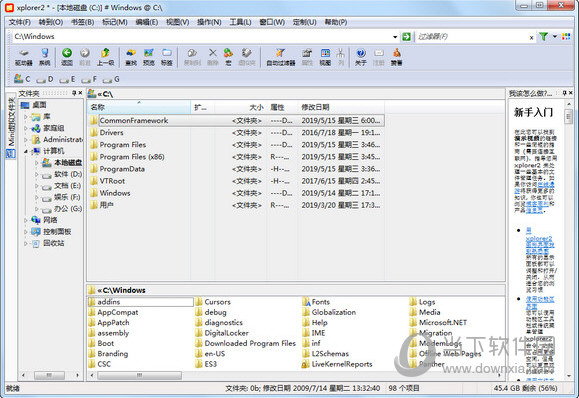
Task: Click the 驱动器 (Drives) toolbar icon
Action: click(x=24, y=57)
